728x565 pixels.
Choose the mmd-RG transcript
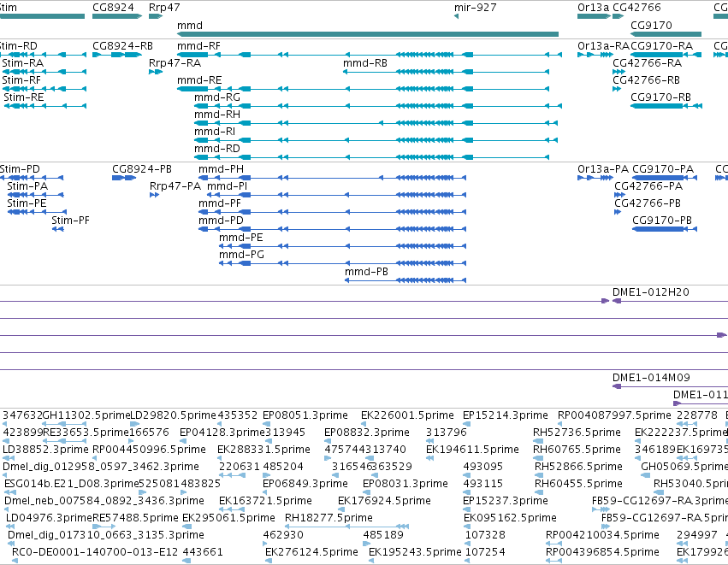(x=217, y=97)
